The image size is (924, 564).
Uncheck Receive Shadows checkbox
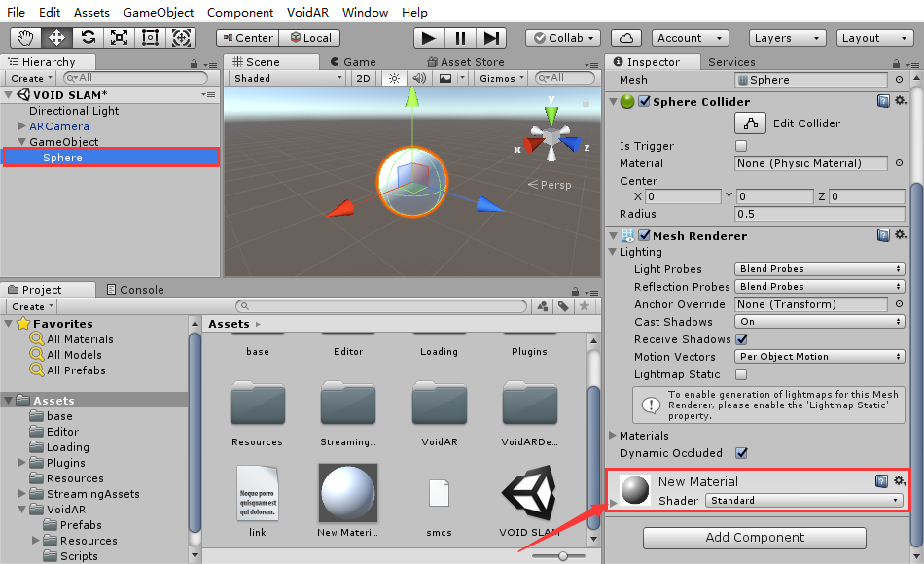pyautogui.click(x=741, y=339)
